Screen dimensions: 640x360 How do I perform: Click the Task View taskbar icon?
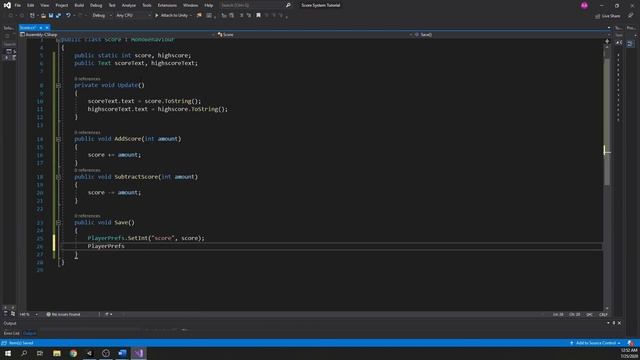40,353
